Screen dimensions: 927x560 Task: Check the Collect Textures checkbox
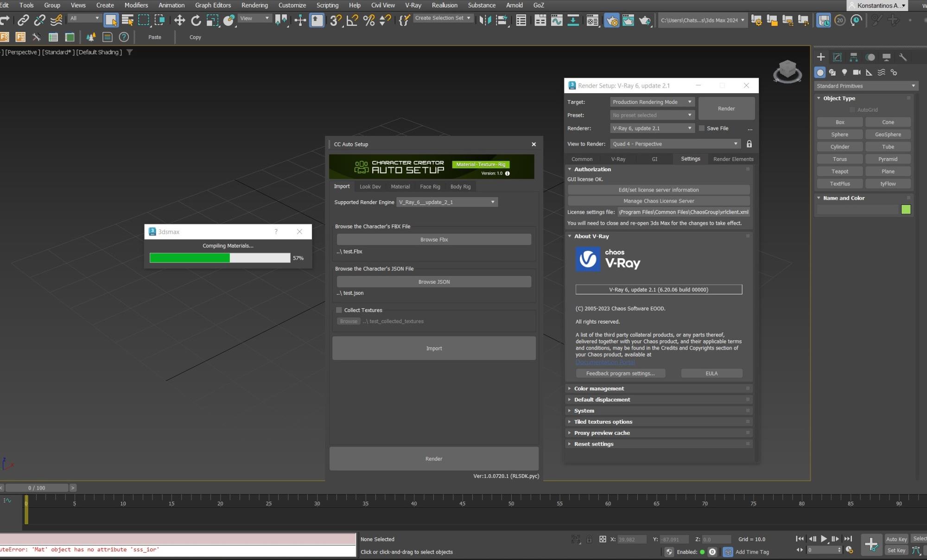[x=339, y=310]
